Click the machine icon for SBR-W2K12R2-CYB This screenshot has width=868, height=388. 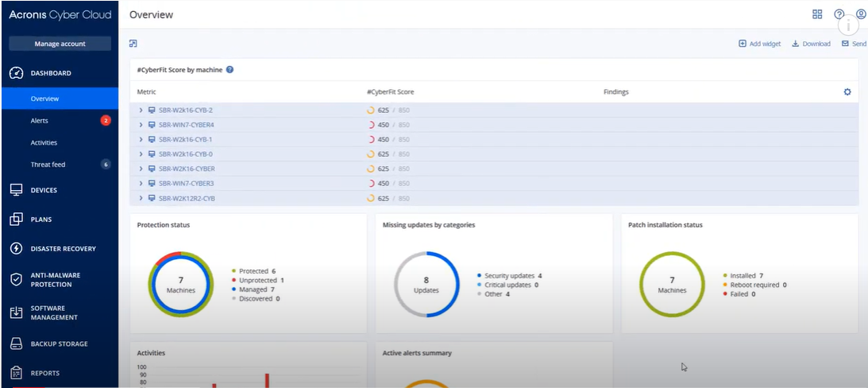(x=152, y=198)
